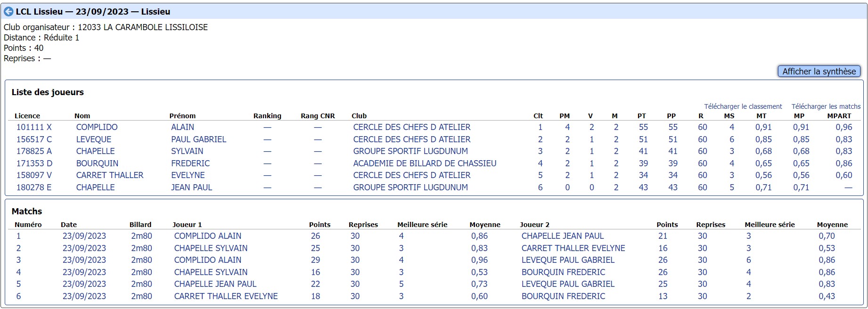Click CHAPELLE JEAN PAUL as Joueur 2 in match 1
Image resolution: width=868 pixels, height=309 pixels.
(x=562, y=236)
